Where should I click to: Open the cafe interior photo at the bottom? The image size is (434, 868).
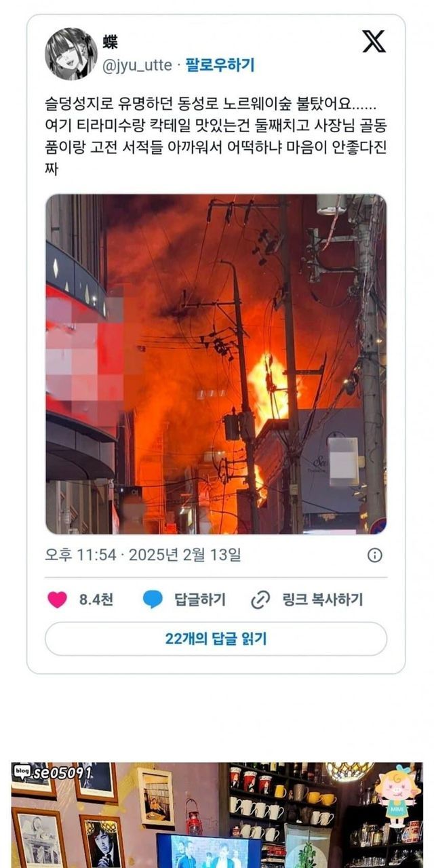217,815
